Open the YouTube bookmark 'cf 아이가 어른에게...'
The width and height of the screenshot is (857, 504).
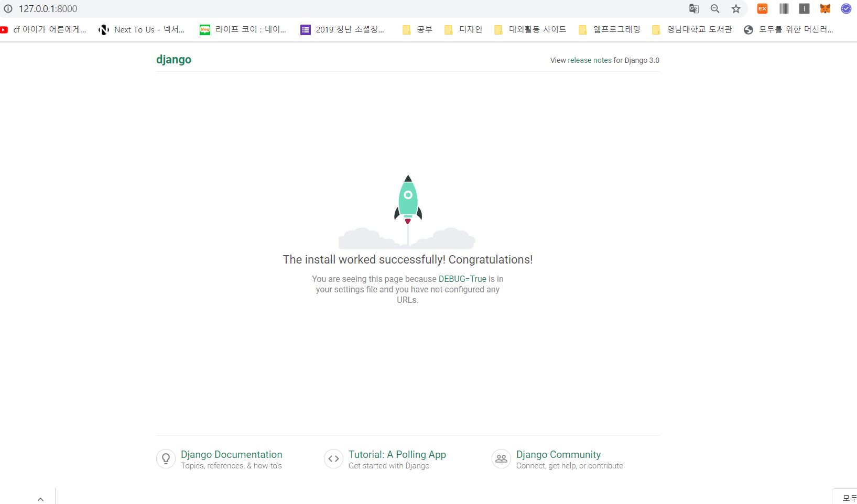tap(44, 30)
